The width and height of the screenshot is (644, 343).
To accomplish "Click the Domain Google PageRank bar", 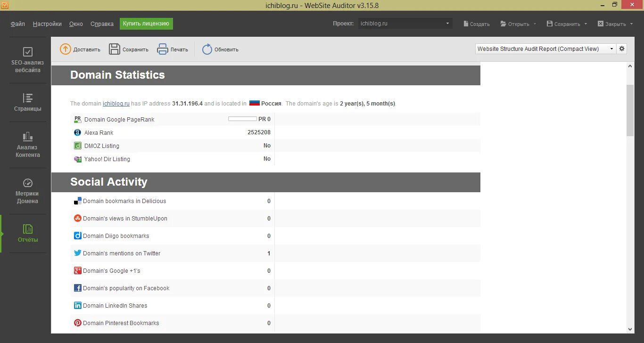I will [x=242, y=119].
